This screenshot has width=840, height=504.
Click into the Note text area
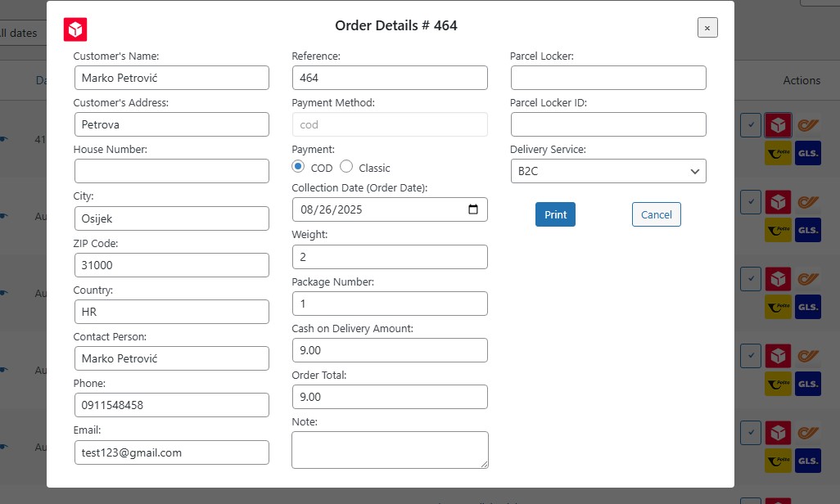(389, 450)
